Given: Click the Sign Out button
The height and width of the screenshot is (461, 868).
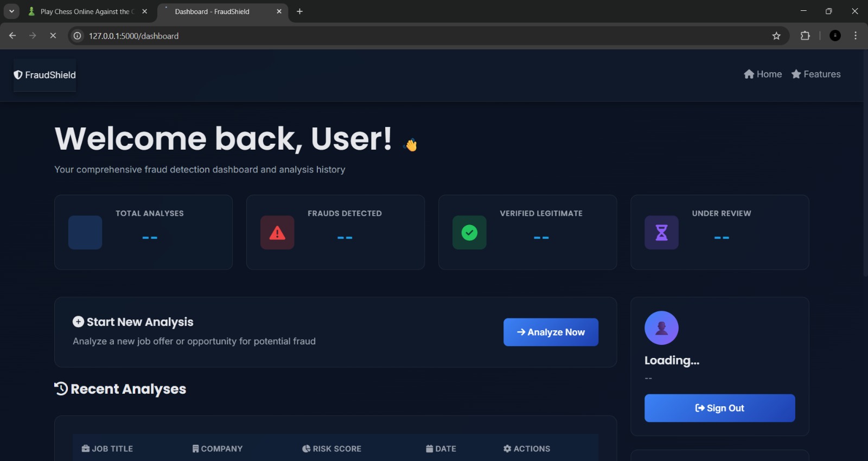Looking at the screenshot, I should [x=719, y=408].
